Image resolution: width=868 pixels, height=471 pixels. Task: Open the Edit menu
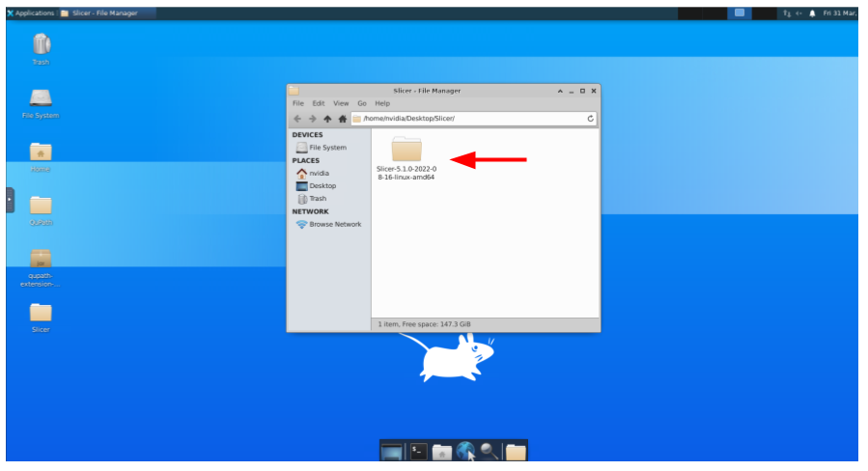(x=318, y=103)
